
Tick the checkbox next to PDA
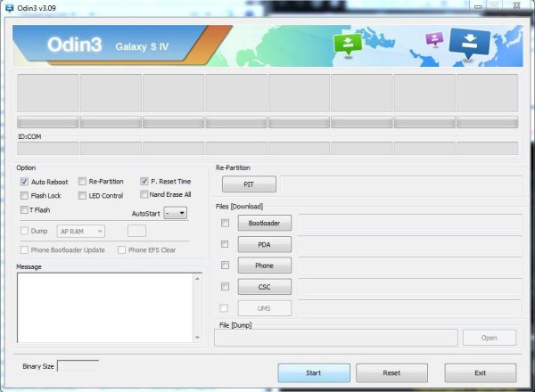225,244
